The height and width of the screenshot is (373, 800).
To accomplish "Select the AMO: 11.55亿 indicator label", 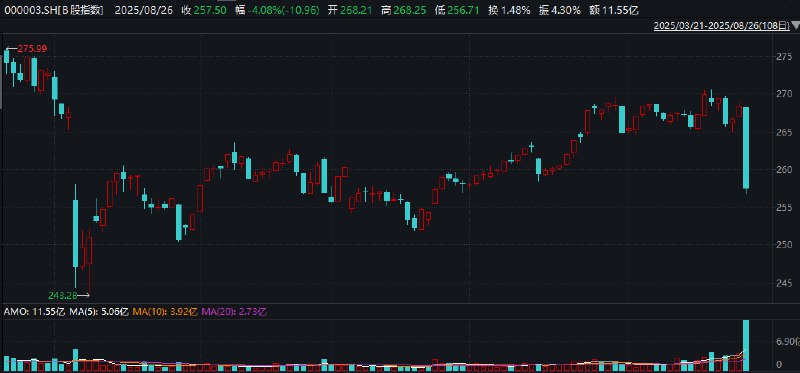I will tap(35, 312).
